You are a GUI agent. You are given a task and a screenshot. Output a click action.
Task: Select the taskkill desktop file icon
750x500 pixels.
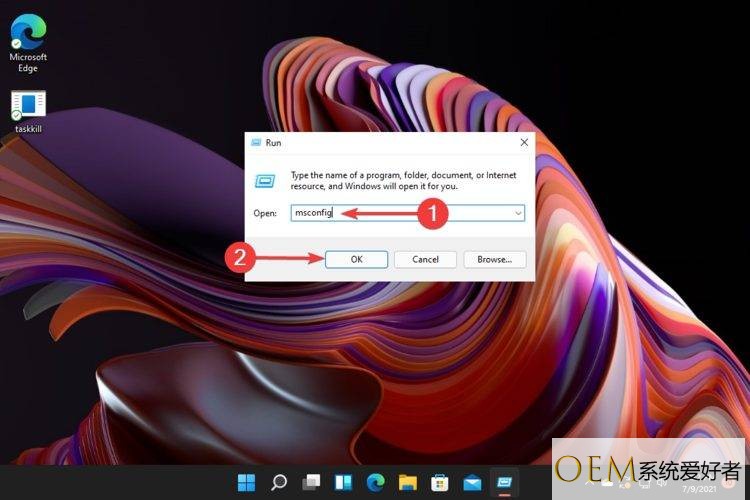28,106
